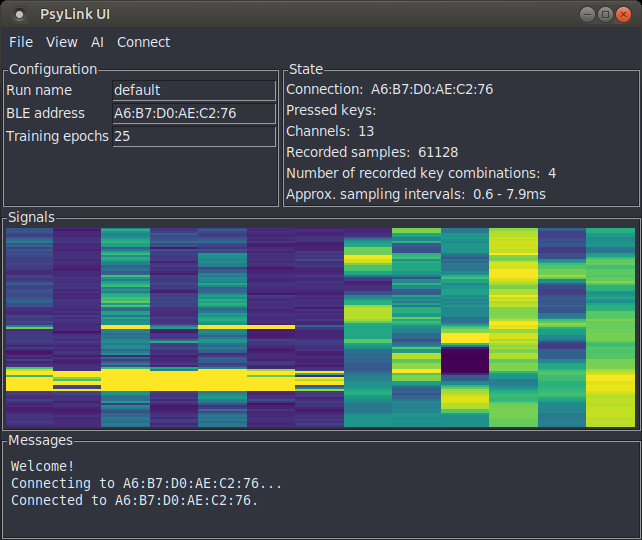Click 'Recorded samples: 61128' text

(x=372, y=152)
